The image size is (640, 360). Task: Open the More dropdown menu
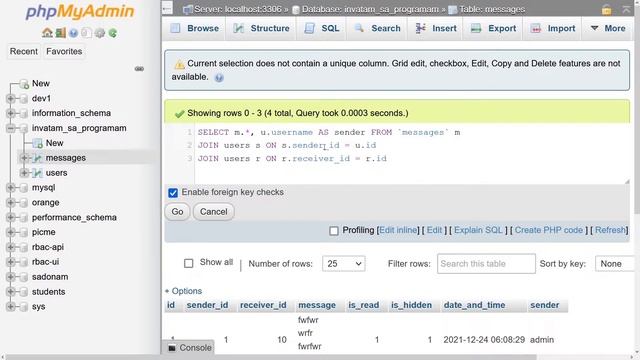(608, 29)
